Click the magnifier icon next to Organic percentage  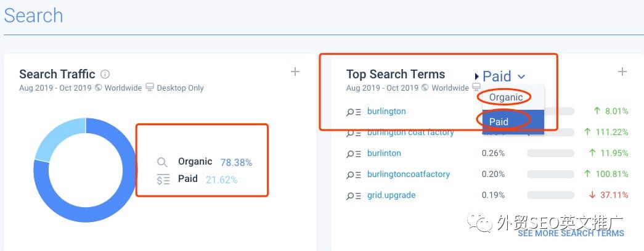coord(162,162)
